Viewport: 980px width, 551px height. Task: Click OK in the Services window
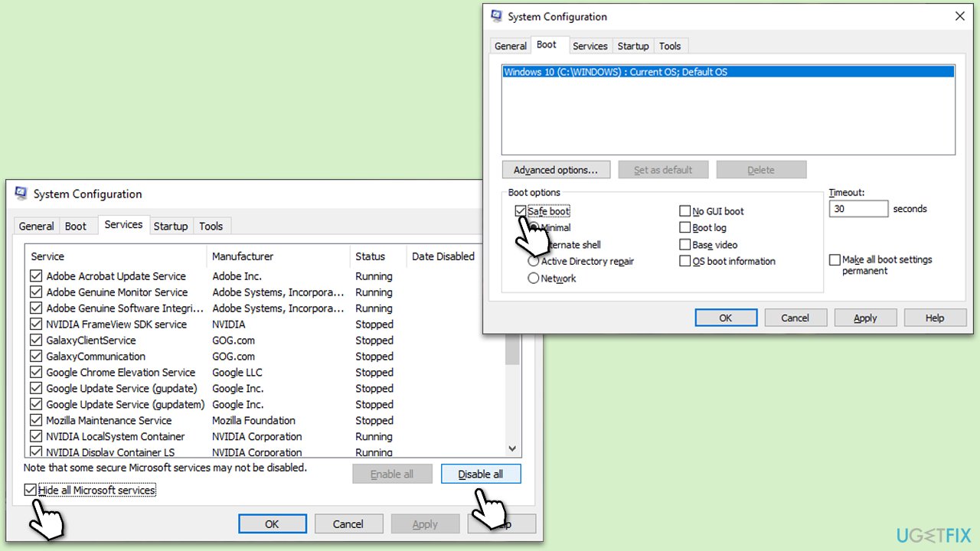[272, 524]
